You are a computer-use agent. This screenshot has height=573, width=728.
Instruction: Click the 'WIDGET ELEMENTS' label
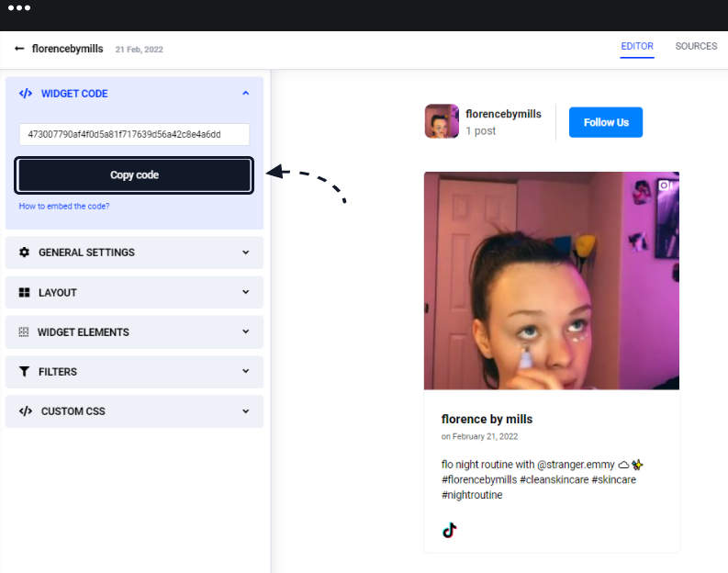(x=84, y=332)
